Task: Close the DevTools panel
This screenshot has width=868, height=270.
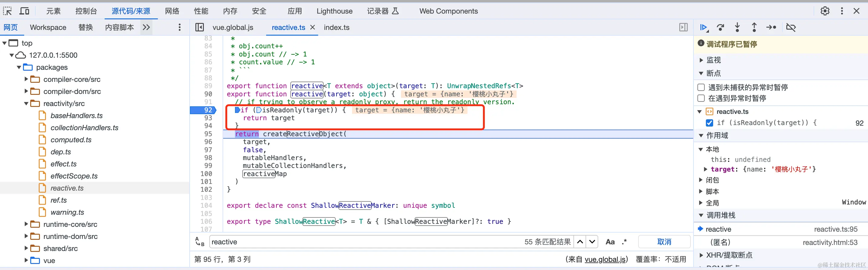Action: click(x=856, y=11)
